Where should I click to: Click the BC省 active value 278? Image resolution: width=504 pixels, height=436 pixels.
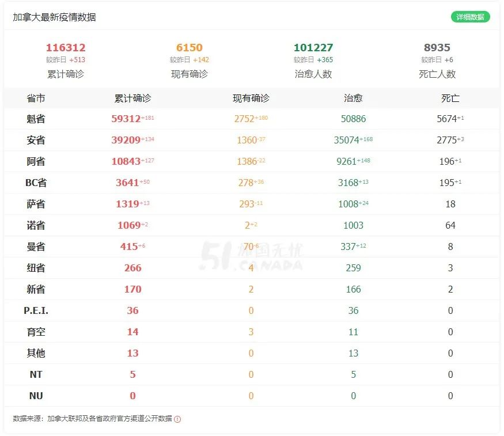pyautogui.click(x=246, y=183)
